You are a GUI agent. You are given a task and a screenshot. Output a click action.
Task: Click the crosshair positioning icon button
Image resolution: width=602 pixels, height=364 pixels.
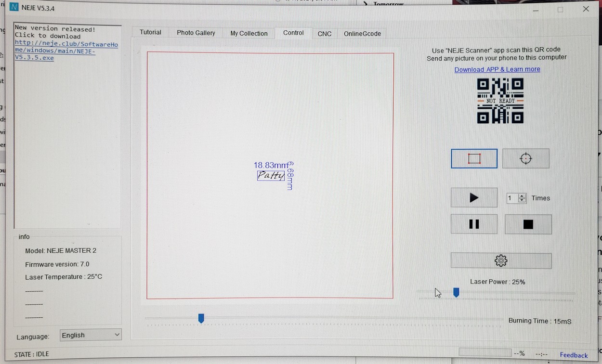[525, 159]
